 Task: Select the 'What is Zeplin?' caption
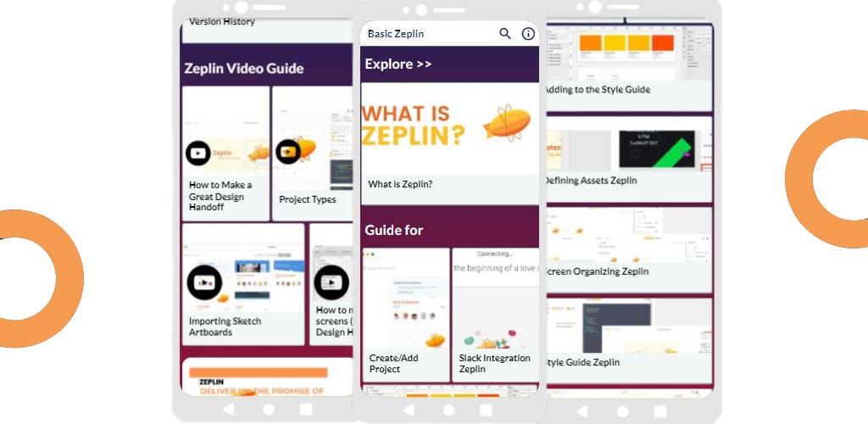400,184
